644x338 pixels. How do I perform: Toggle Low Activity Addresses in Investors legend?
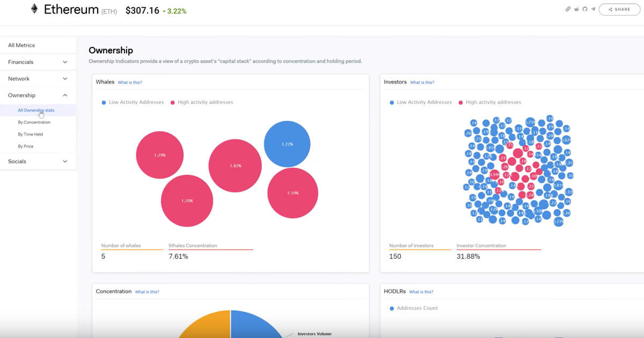tap(421, 102)
